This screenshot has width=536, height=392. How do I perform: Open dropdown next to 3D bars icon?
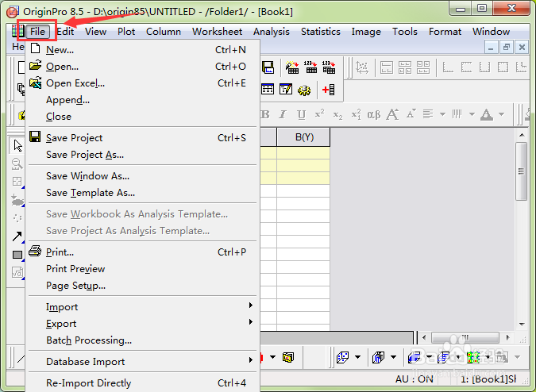[x=393, y=357]
